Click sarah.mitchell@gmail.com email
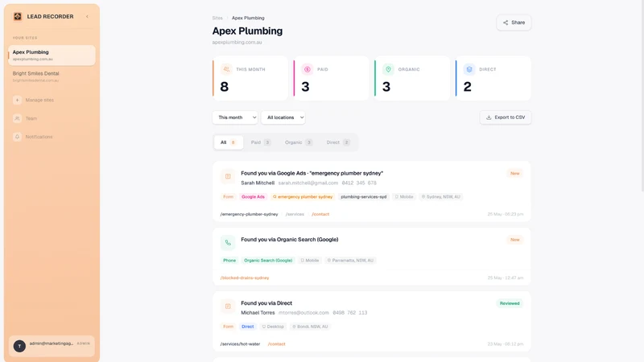Screen dimensions: 644x362 coord(308,183)
